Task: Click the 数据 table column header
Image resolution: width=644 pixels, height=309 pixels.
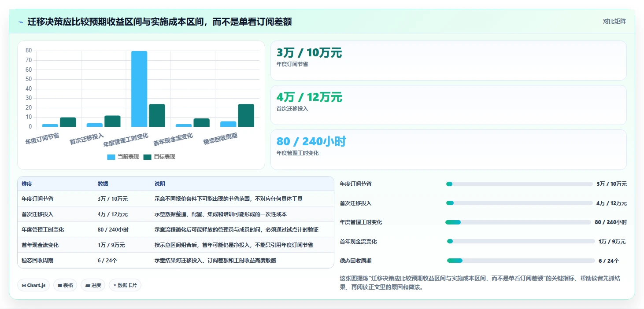Action: click(x=103, y=184)
